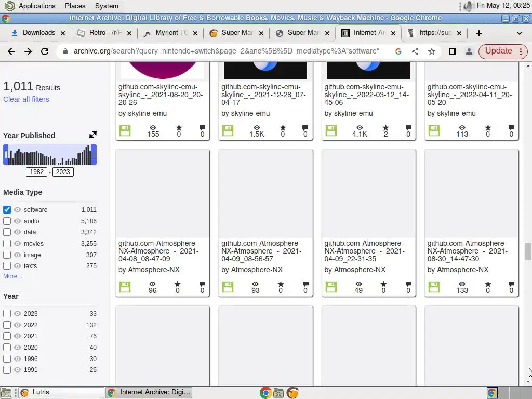Click the left handle of year range slider

pos(6,155)
